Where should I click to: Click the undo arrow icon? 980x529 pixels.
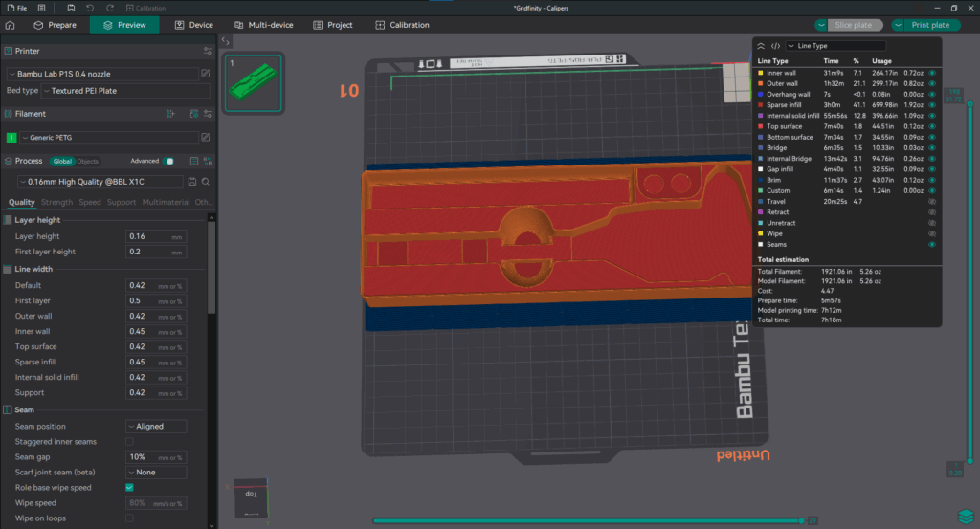[x=88, y=8]
